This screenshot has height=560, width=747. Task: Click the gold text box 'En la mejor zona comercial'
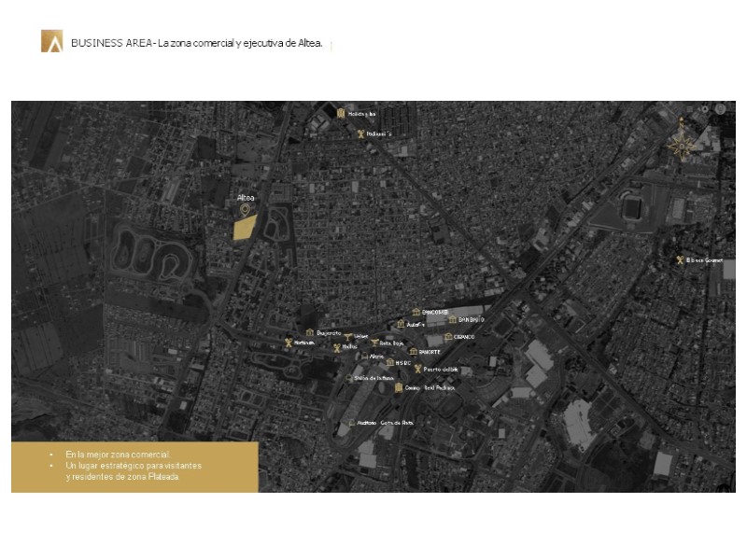coord(134,465)
